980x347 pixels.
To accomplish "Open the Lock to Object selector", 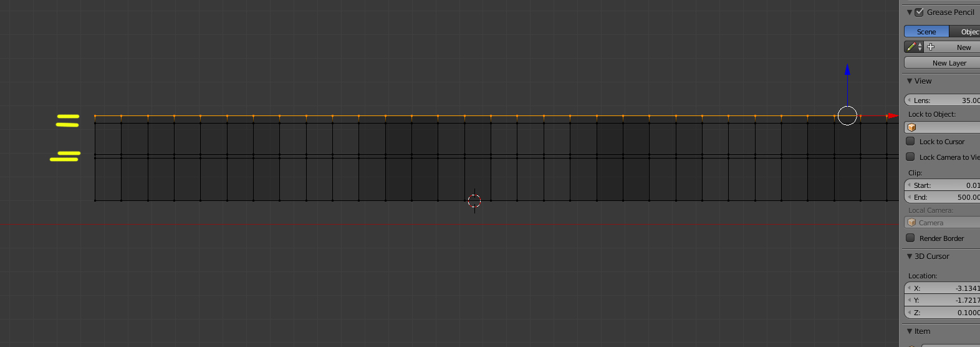I will (x=942, y=127).
